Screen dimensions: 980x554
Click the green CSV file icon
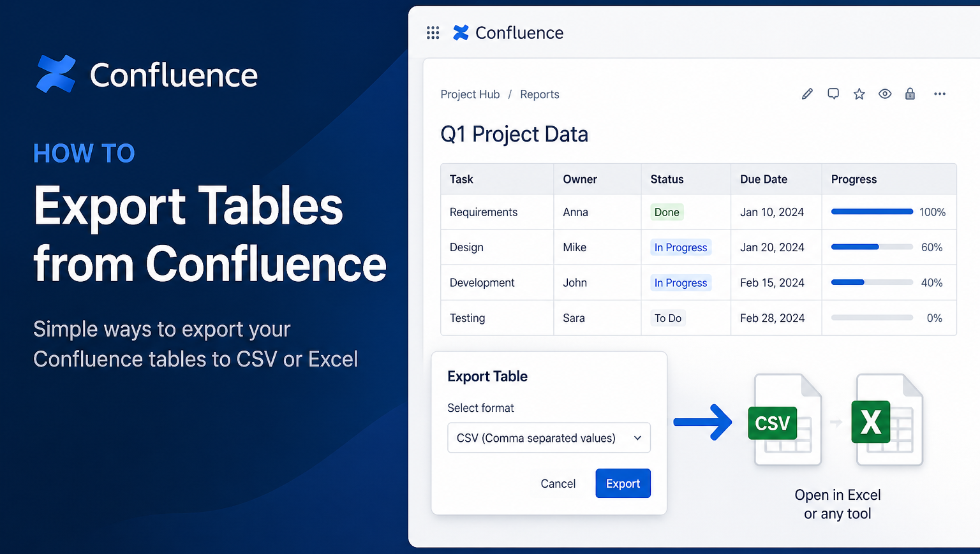pyautogui.click(x=773, y=423)
